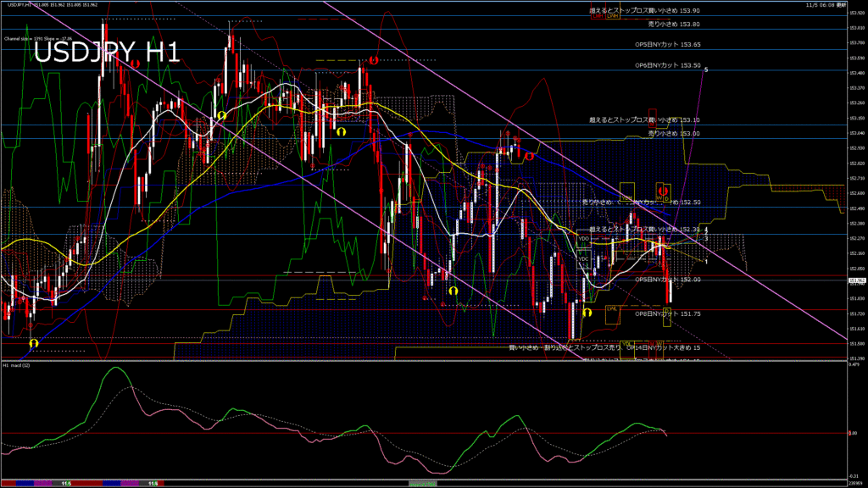Click the OP6日NYカット 153.50 label
Viewport: 868px width, 488px height.
click(668, 65)
